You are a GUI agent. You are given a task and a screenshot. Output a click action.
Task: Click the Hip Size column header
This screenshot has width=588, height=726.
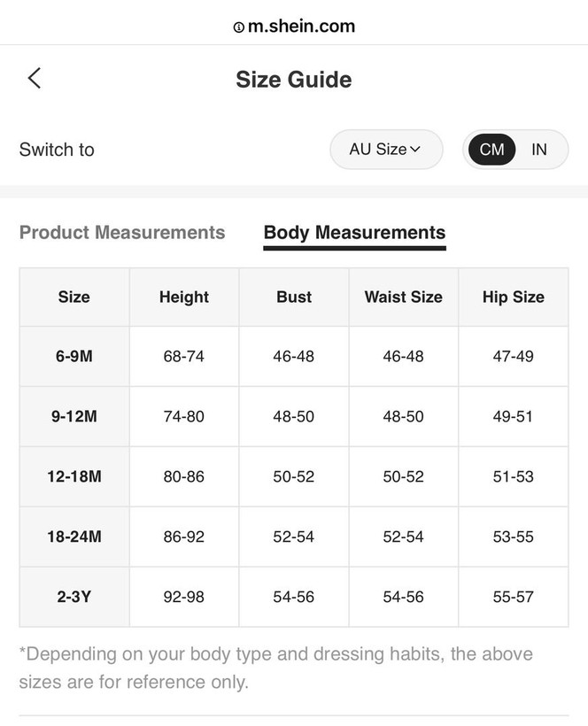pyautogui.click(x=514, y=297)
